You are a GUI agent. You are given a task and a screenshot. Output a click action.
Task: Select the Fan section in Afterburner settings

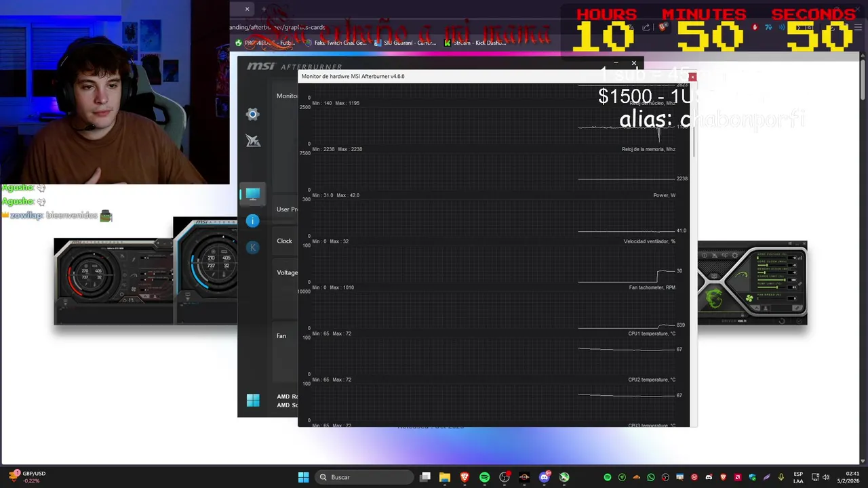point(281,335)
